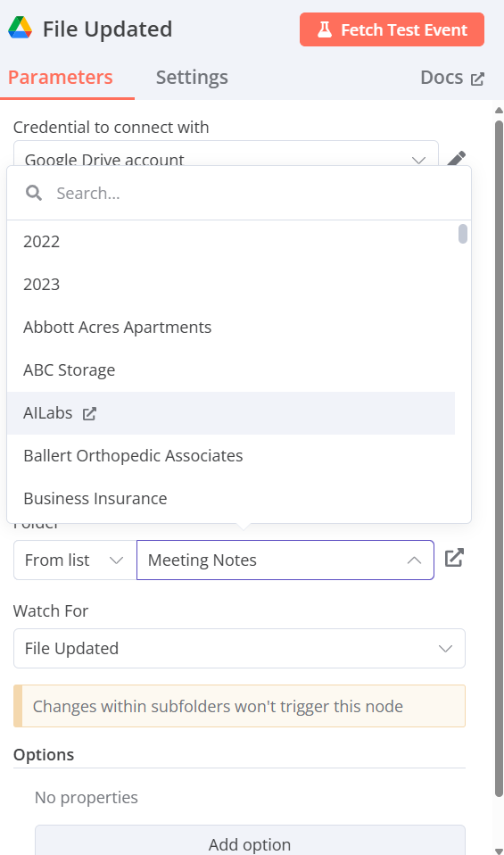Screen dimensions: 504x855
Task: Open AILabs folder external link icon
Action: point(89,414)
